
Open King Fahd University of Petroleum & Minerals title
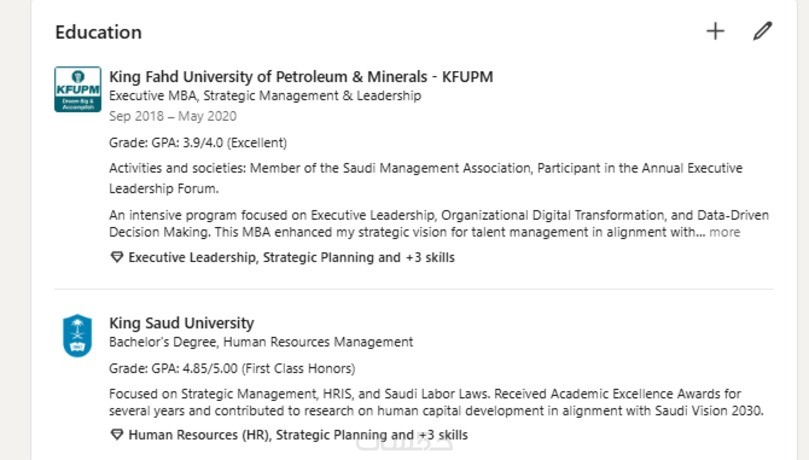pyautogui.click(x=300, y=77)
